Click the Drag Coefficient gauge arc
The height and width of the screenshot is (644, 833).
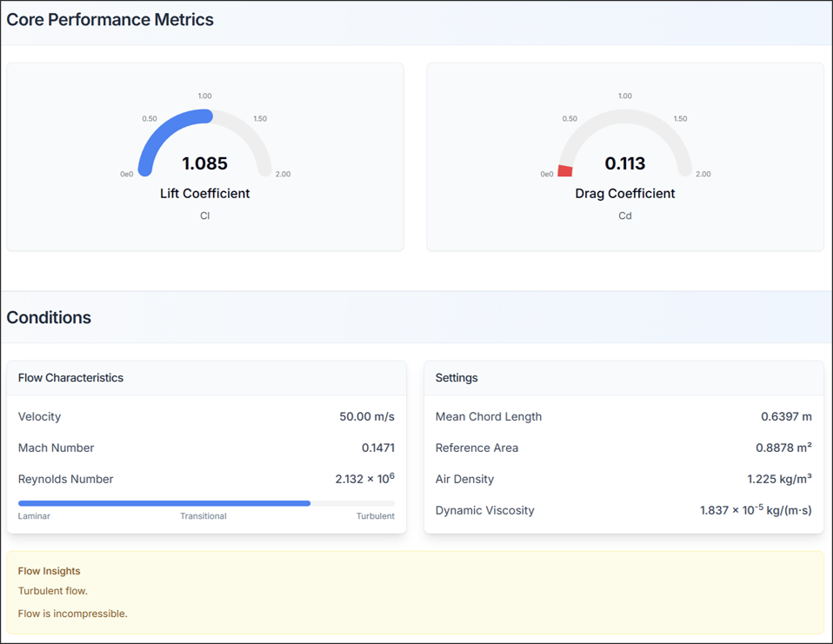coord(625,116)
